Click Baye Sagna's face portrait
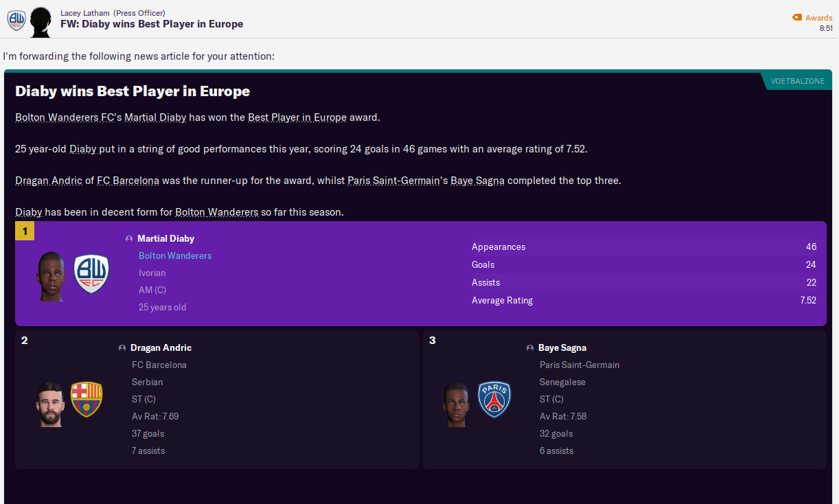 (x=457, y=403)
